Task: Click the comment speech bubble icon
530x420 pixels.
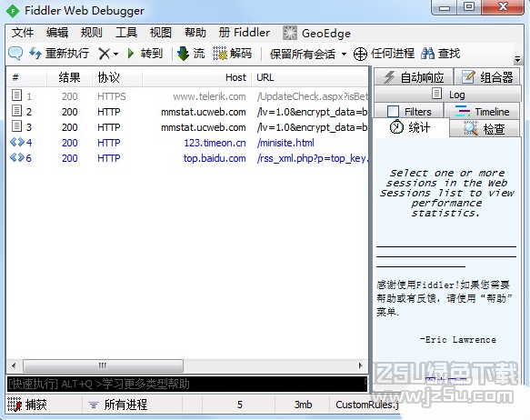Action: [15, 54]
